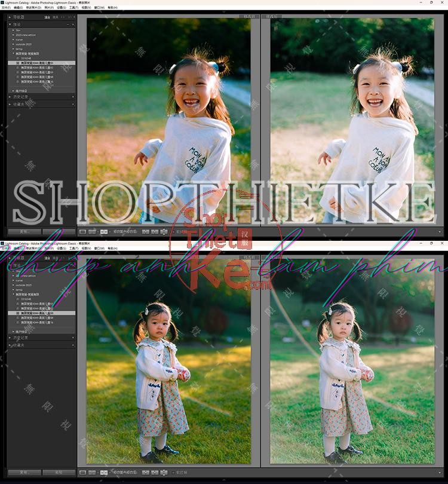The image size is (448, 484).
Task: Swap before and after settings icon, top window
Action: 164,231
